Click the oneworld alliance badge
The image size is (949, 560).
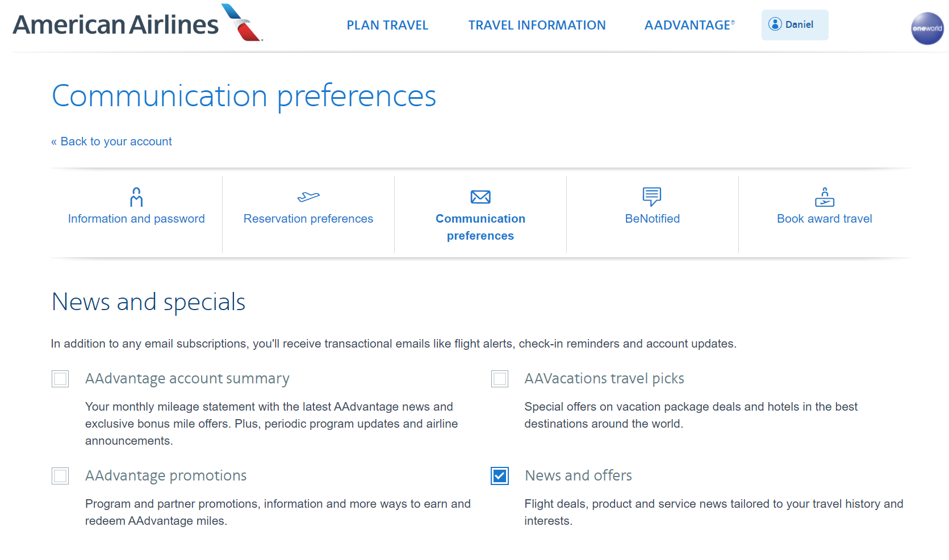pos(927,28)
